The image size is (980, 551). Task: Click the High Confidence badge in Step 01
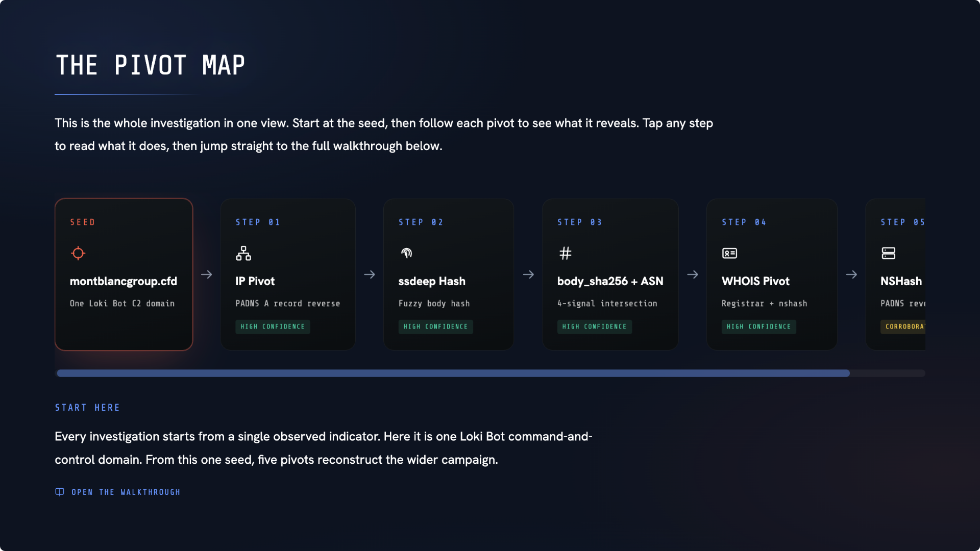[x=273, y=327]
